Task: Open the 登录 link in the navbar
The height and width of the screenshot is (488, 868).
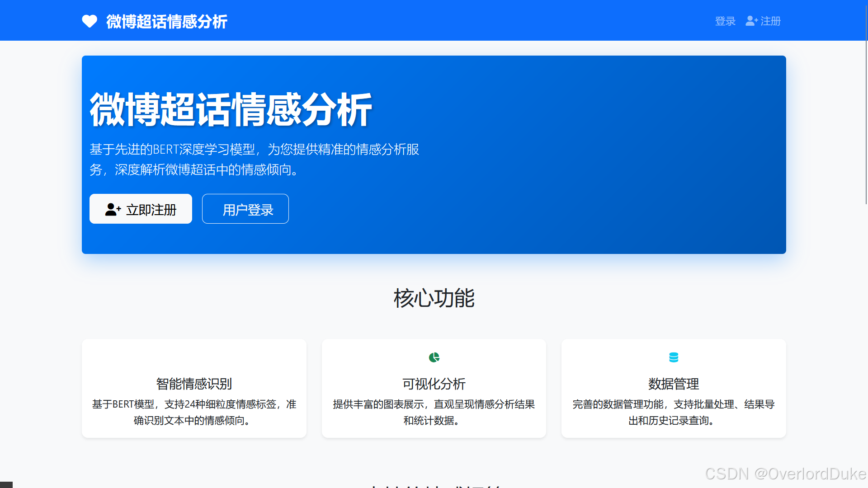Action: [725, 21]
